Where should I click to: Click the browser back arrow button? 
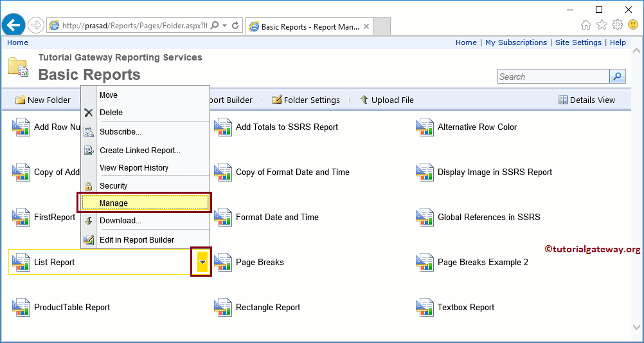coord(13,25)
